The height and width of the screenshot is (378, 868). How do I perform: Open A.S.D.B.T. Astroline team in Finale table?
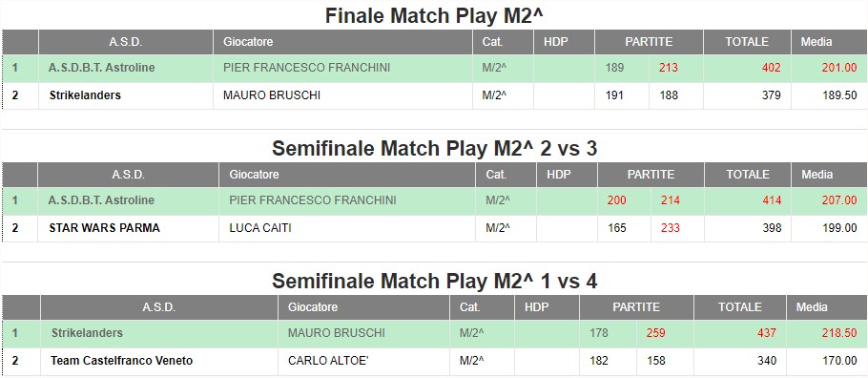101,68
